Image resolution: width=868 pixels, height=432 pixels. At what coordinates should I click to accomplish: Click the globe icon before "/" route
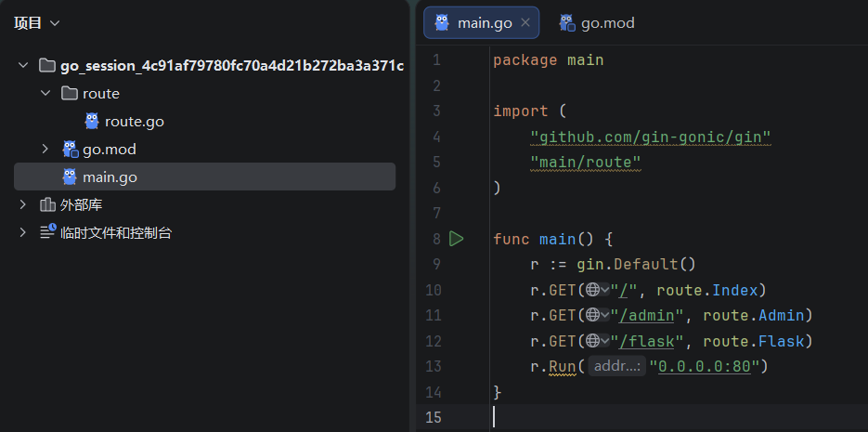pyautogui.click(x=592, y=290)
